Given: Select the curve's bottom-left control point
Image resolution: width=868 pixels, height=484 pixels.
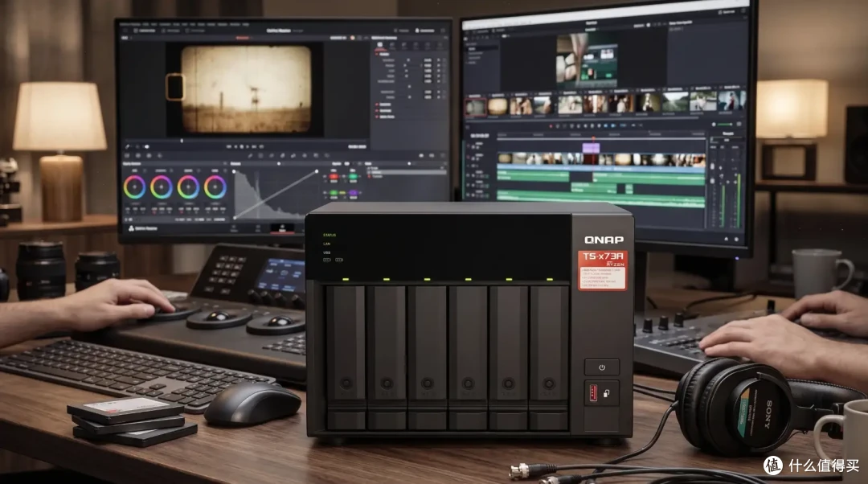Looking at the screenshot, I should pyautogui.click(x=235, y=218).
